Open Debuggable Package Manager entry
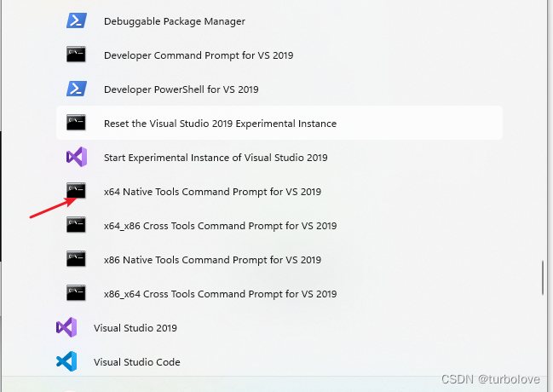 tap(279, 21)
